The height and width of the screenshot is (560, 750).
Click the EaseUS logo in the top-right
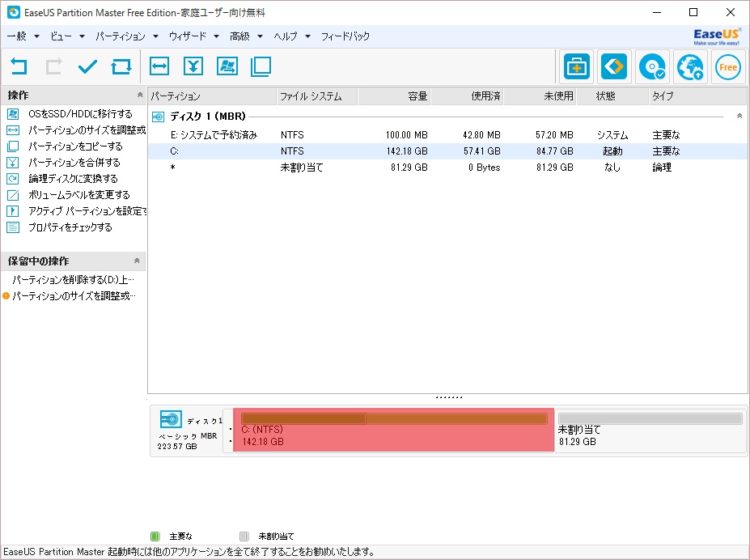click(717, 36)
